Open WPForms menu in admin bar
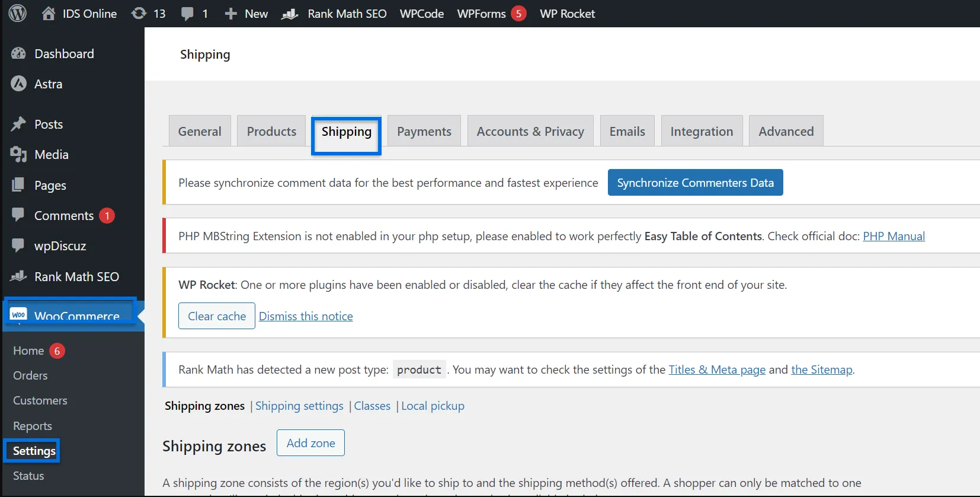This screenshot has width=980, height=497. pos(482,14)
